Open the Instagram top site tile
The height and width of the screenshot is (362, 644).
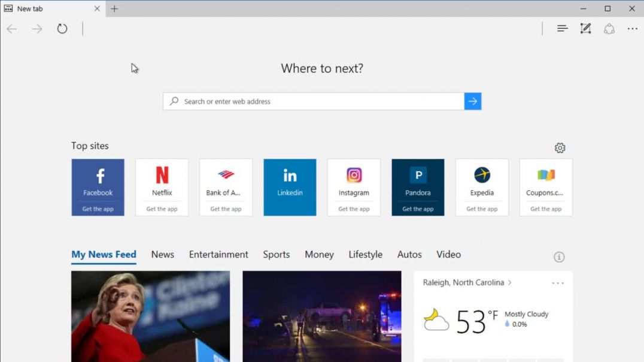[x=354, y=187]
